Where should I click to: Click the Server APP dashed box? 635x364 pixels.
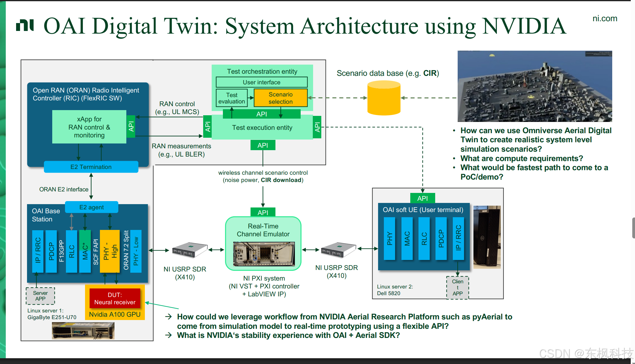(x=40, y=296)
